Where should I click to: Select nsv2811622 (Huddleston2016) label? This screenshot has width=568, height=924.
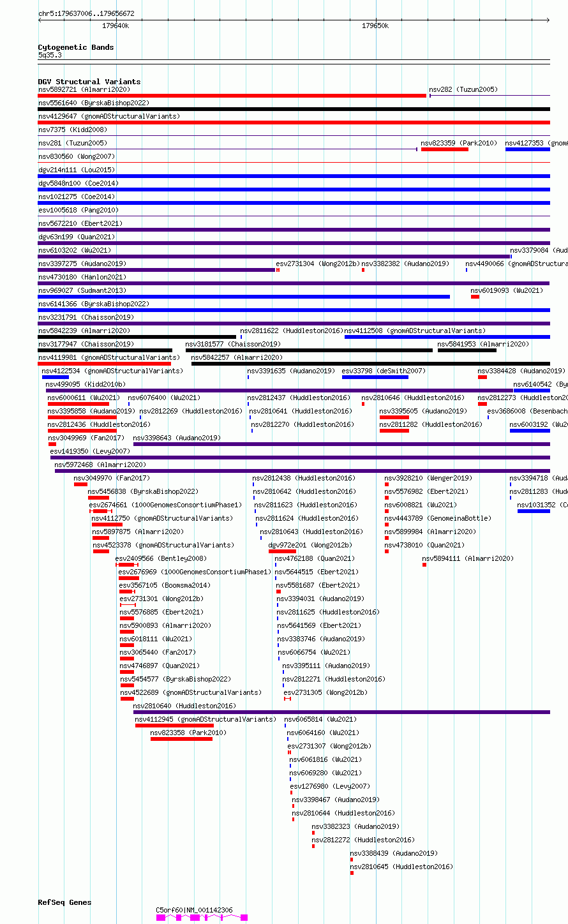291,331
